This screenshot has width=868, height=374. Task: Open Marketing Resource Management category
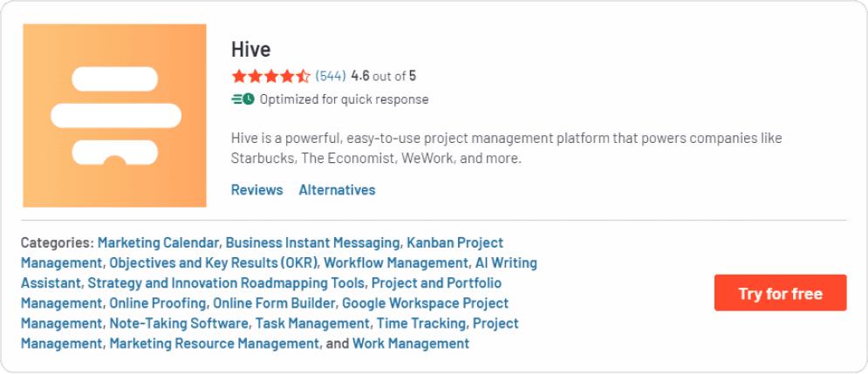pos(214,343)
